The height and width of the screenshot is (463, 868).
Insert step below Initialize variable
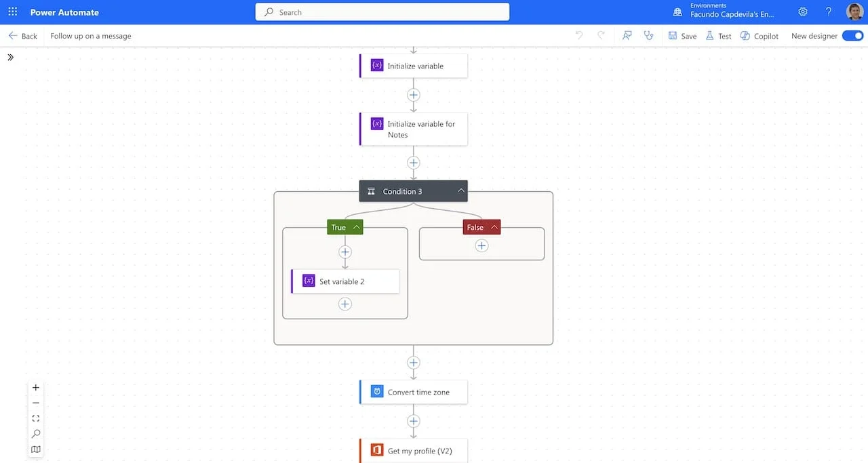(413, 95)
